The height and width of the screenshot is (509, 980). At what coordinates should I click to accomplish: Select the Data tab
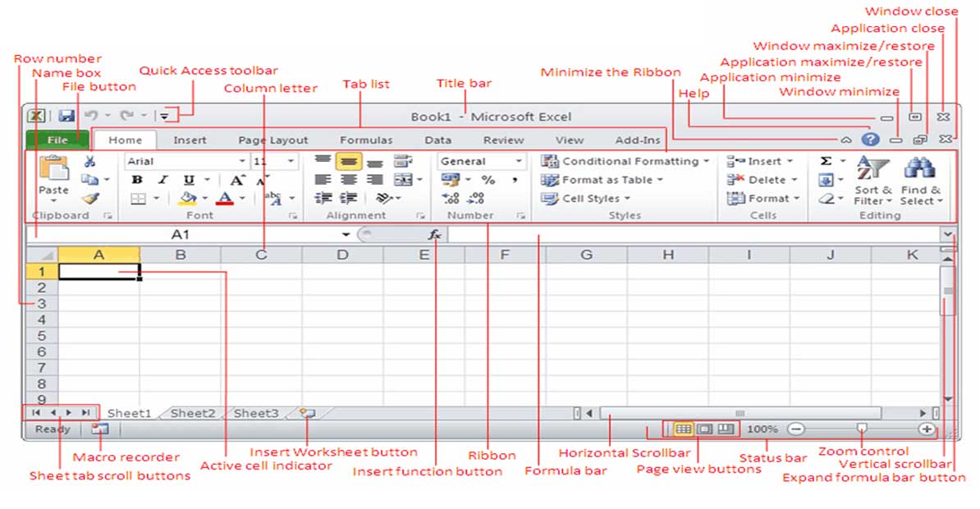[x=438, y=140]
